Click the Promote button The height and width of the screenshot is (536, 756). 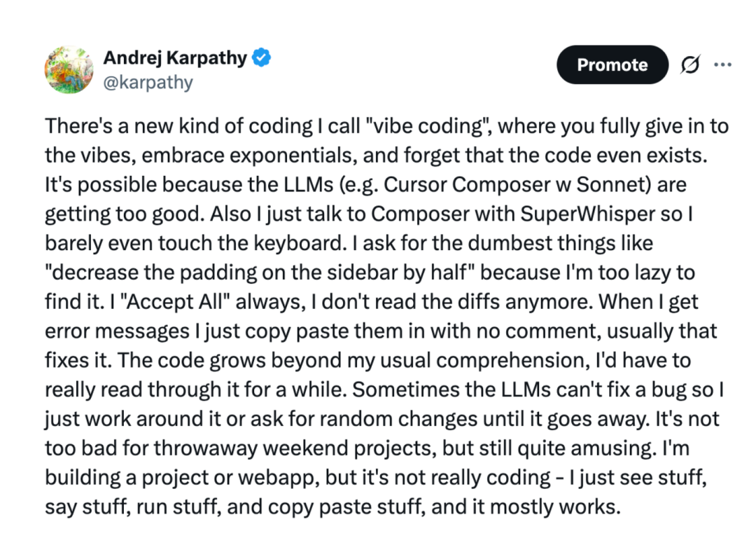[612, 64]
